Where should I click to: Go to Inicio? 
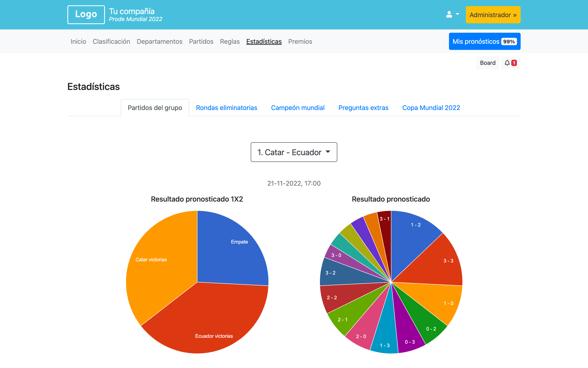[78, 42]
